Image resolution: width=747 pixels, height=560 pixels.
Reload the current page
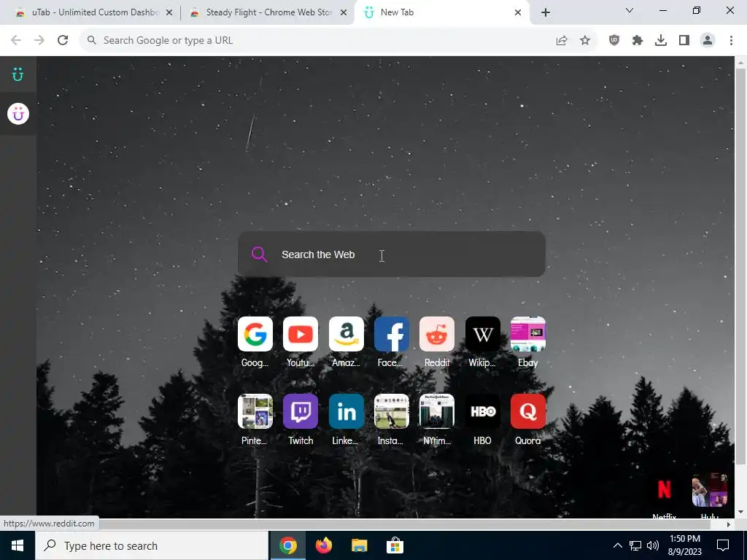(x=63, y=41)
